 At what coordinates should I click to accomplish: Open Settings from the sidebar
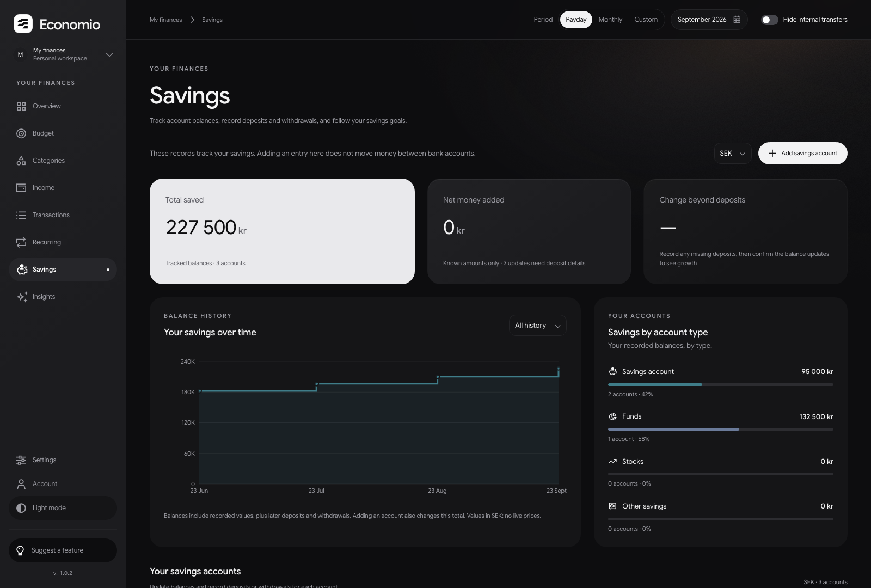click(x=63, y=460)
